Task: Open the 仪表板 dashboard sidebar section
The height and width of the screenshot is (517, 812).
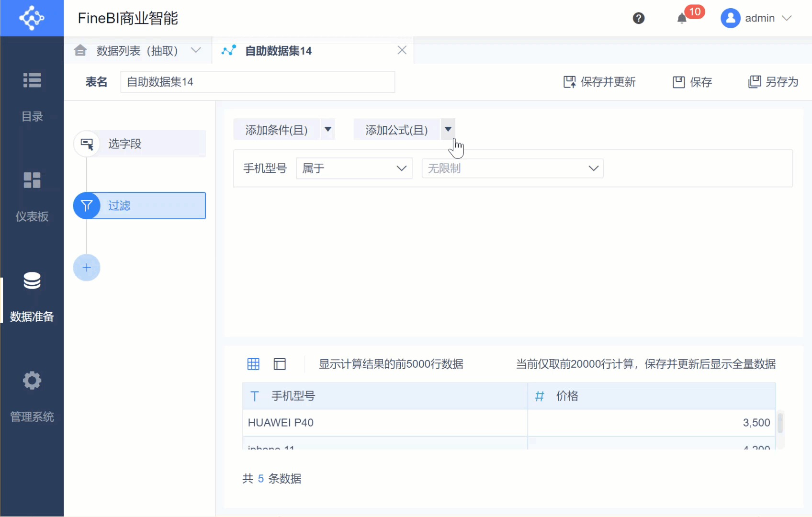Action: [x=32, y=197]
